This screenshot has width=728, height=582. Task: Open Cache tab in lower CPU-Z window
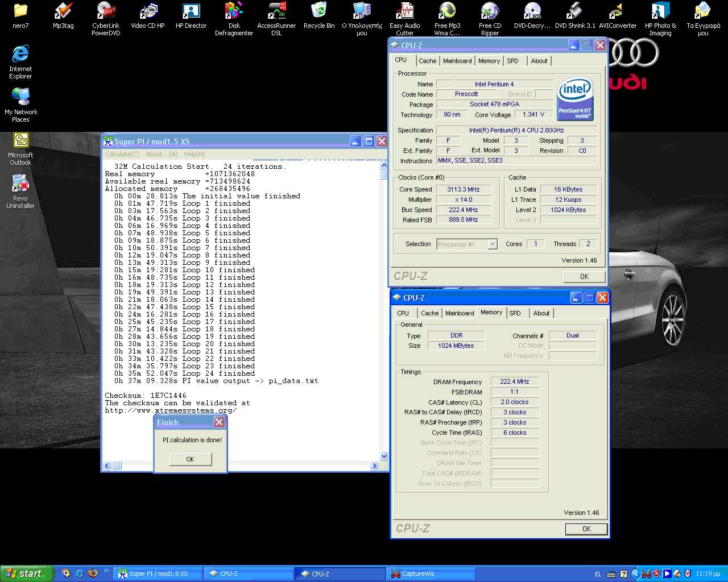click(430, 313)
